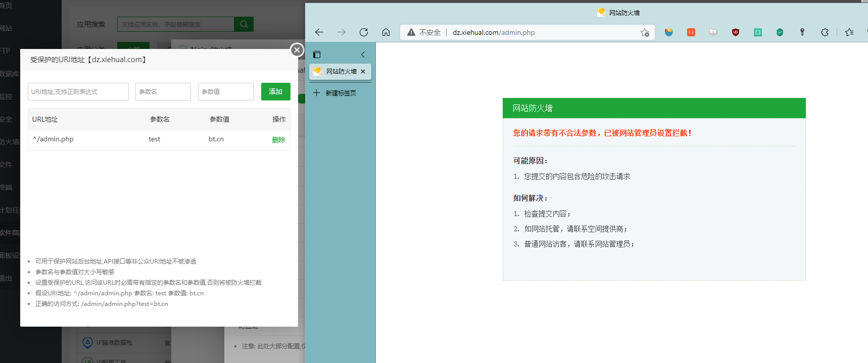
Task: Click the 网站防火墙 green page header
Action: pos(654,108)
